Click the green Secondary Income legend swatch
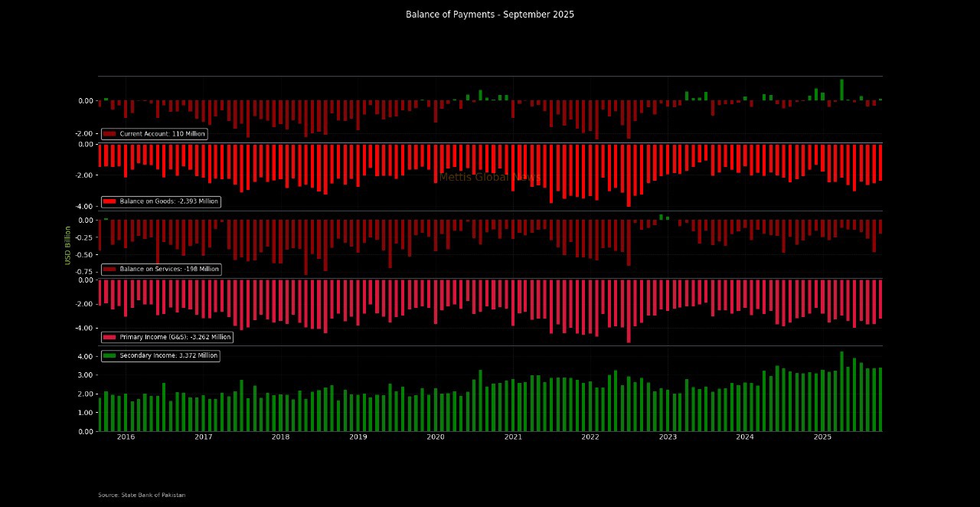This screenshot has width=980, height=507. [x=109, y=355]
